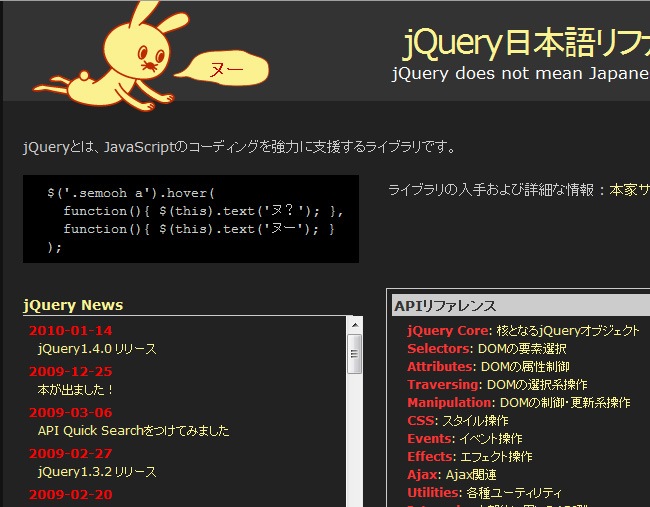Viewport: 650px width, 507px height.
Task: Open the jQuery1.4.0 リリース news item
Action: coord(97,349)
